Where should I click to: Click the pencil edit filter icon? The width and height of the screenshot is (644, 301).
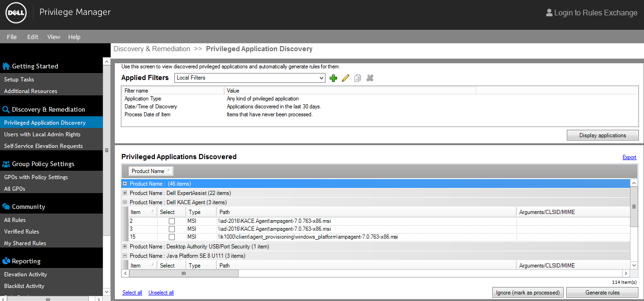point(345,78)
